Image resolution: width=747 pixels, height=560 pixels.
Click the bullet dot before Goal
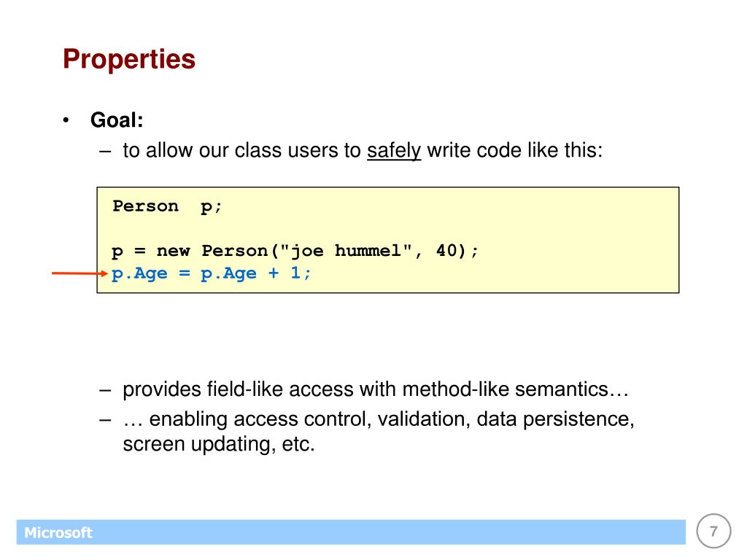click(66, 120)
